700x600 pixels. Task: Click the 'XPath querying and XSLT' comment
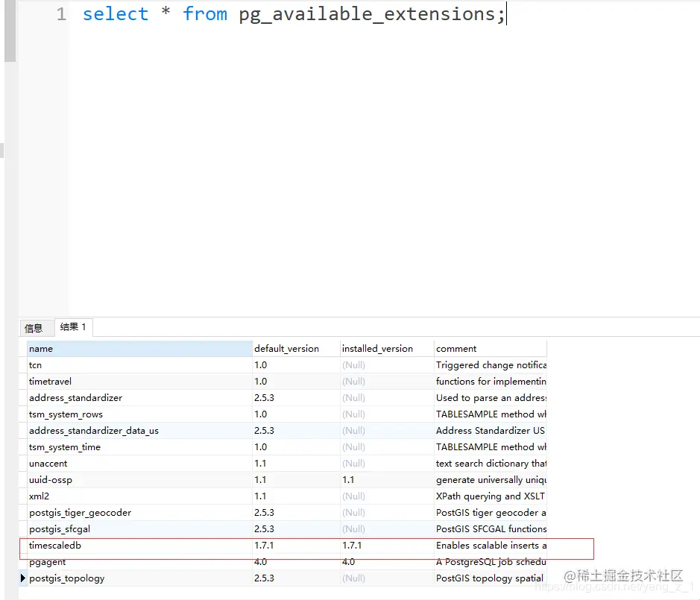pos(491,496)
